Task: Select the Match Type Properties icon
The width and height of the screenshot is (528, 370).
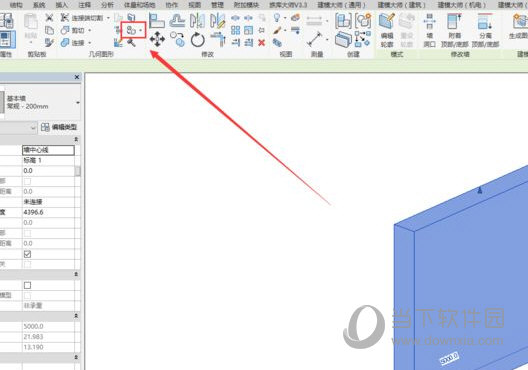Action: click(x=49, y=42)
